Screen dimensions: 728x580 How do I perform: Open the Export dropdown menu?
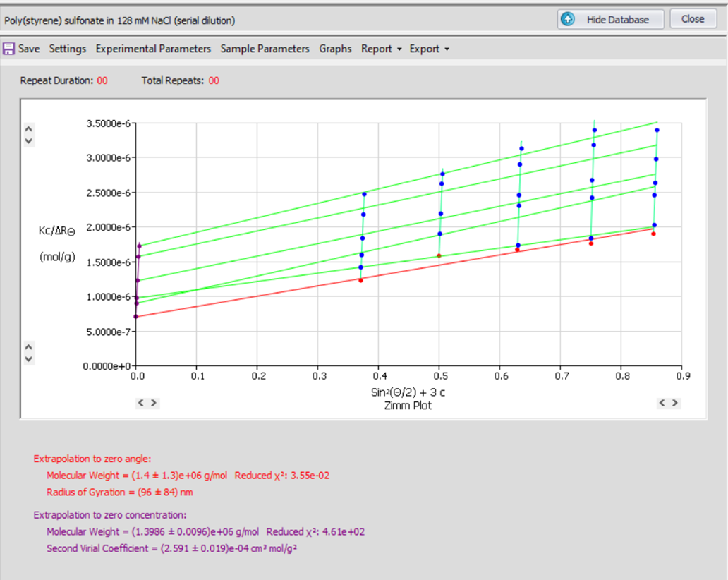point(424,49)
